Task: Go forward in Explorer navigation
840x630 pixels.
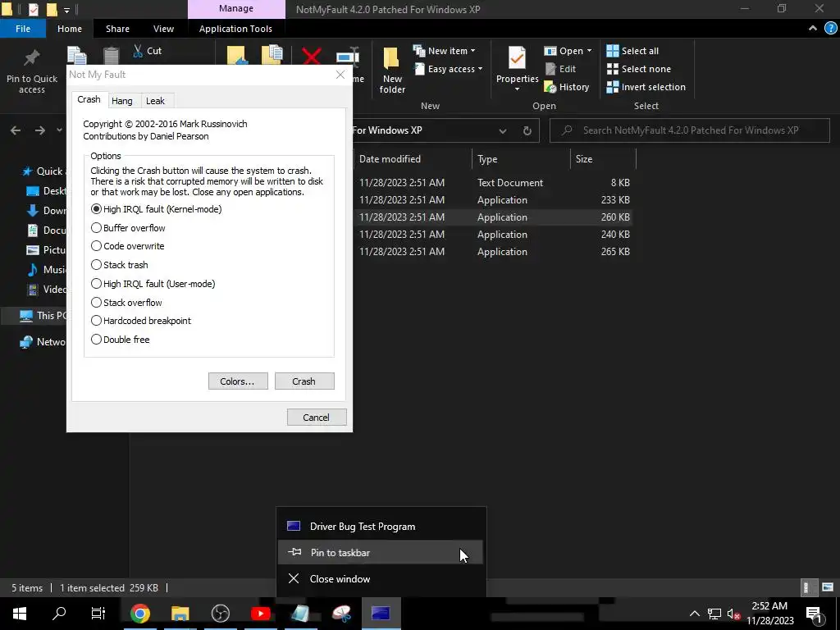Action: pos(40,130)
